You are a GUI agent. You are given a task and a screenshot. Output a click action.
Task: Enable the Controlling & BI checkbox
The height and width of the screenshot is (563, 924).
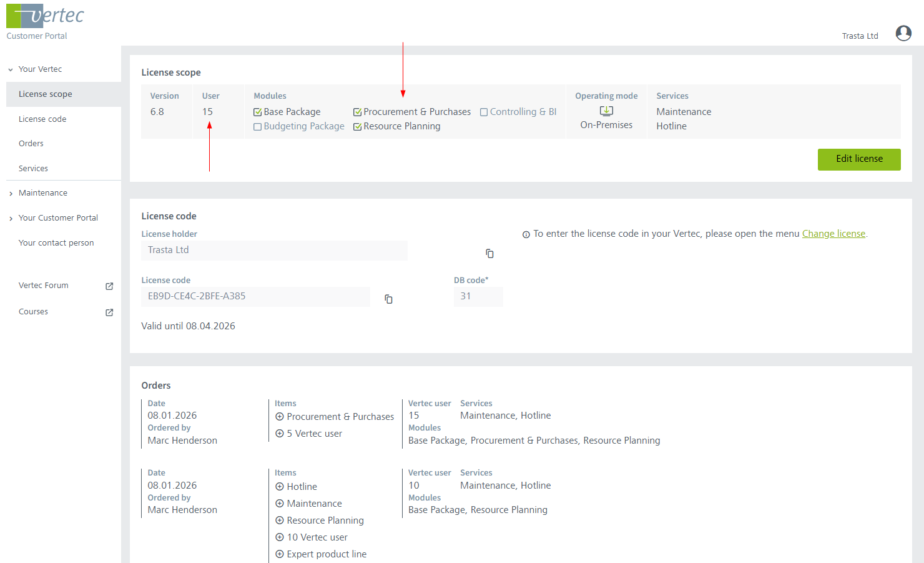[484, 112]
